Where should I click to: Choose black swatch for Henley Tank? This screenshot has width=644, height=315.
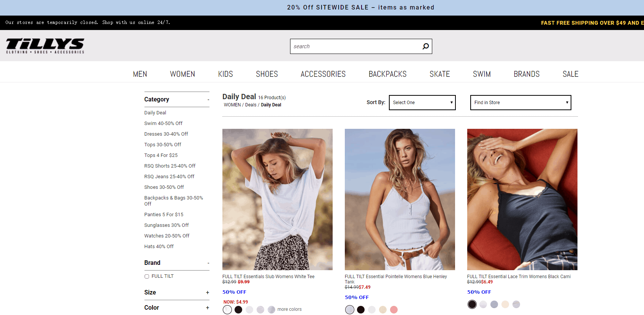click(361, 310)
